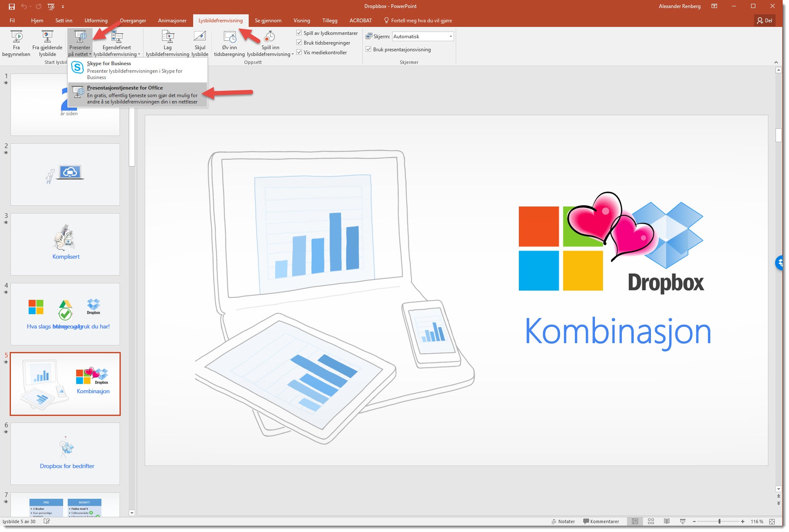Toggle Bruk tidsberegninger checkbox
789x532 pixels.
299,42
